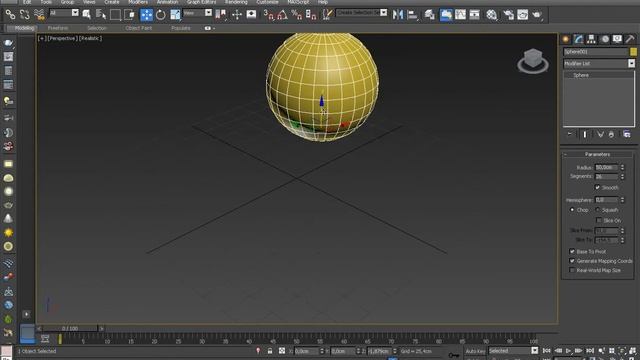Click the Use Pivot Point Center icon
Viewport: 640px width, 360px height.
point(221,15)
